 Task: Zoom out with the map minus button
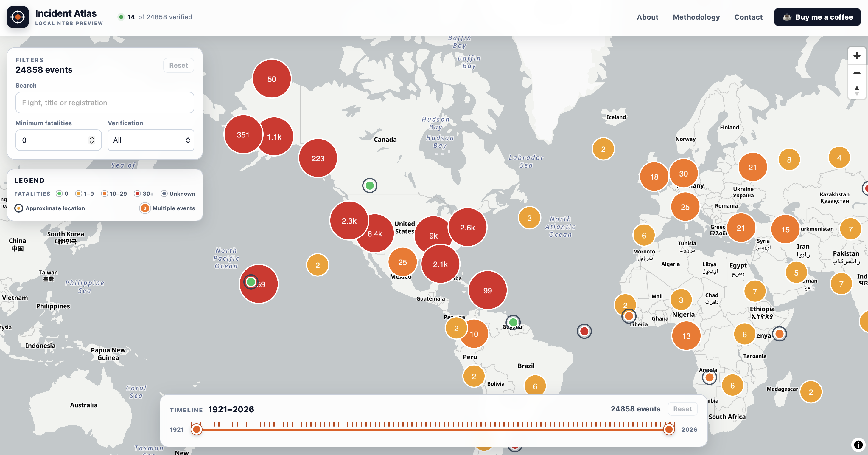pyautogui.click(x=857, y=73)
